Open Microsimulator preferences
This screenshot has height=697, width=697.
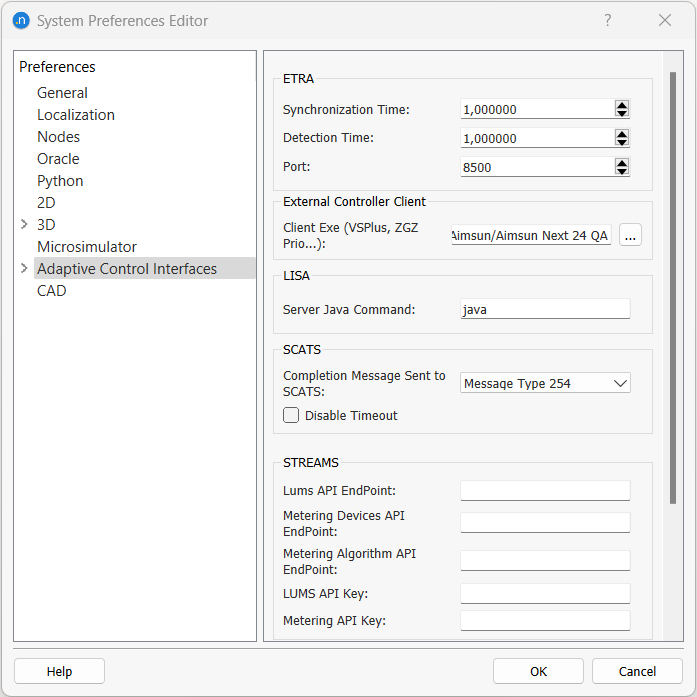[x=87, y=247]
